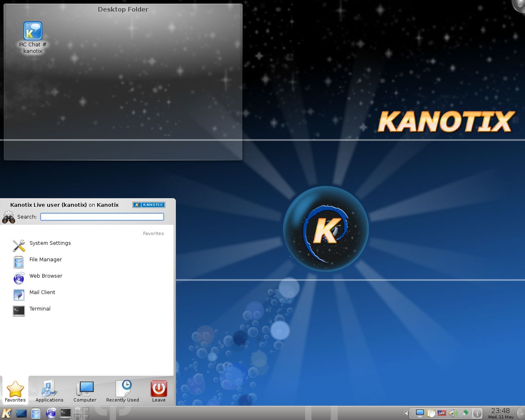The height and width of the screenshot is (420, 525).
Task: Open File Manager from Favorites list
Action: [x=45, y=260]
